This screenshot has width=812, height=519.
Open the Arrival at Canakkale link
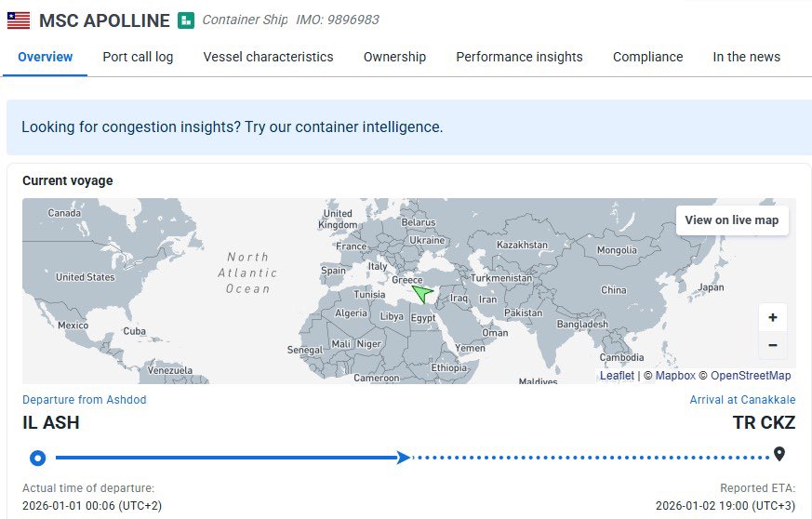[742, 400]
